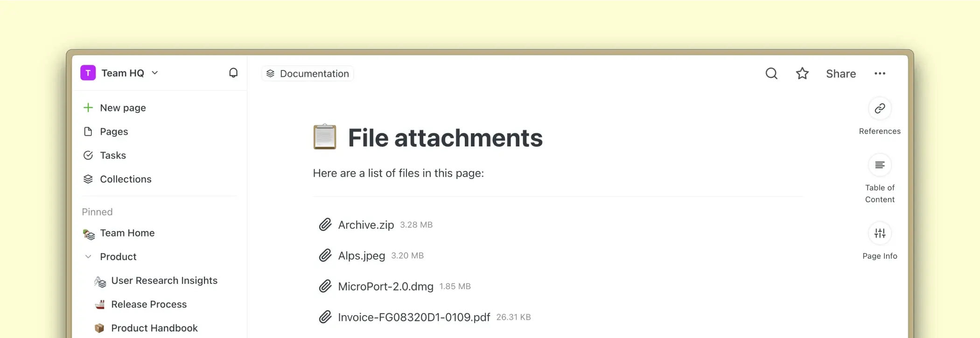980x338 pixels.
Task: Star this page as favorite
Action: point(802,74)
